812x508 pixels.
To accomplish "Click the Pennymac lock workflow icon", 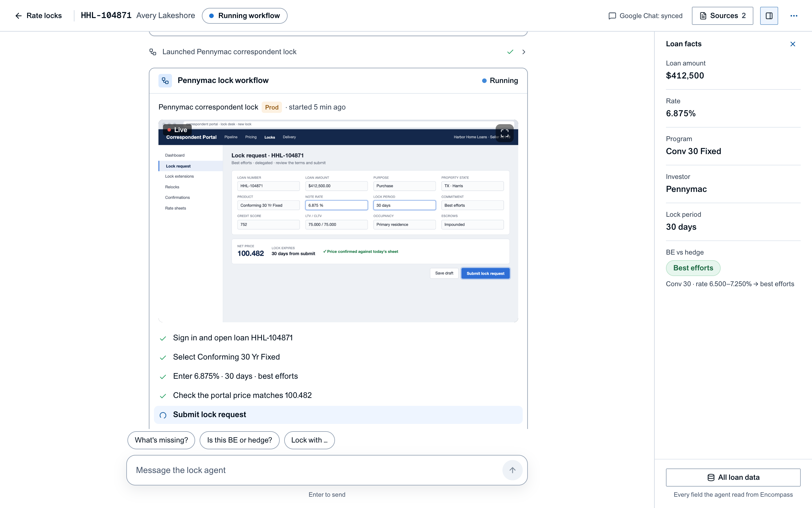I will coord(165,81).
